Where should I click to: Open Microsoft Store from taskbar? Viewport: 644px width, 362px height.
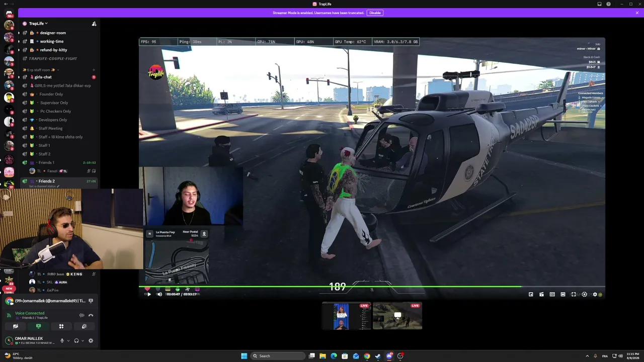click(x=345, y=356)
